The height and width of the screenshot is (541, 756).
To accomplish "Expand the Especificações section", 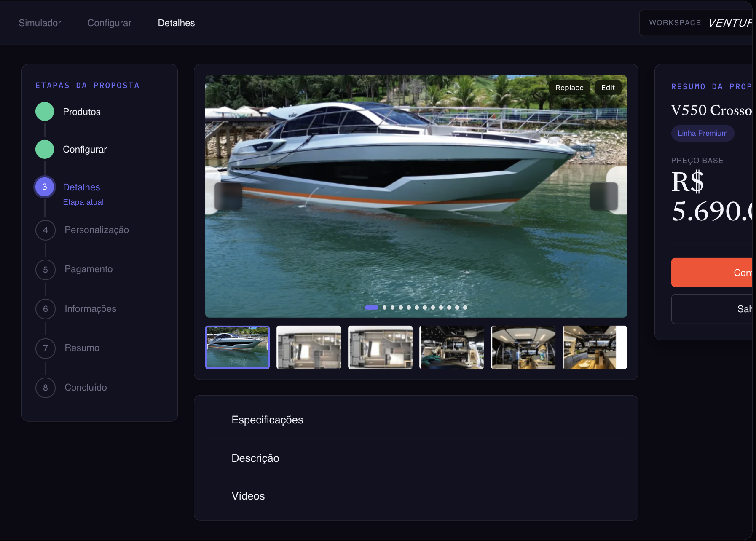I will point(416,420).
